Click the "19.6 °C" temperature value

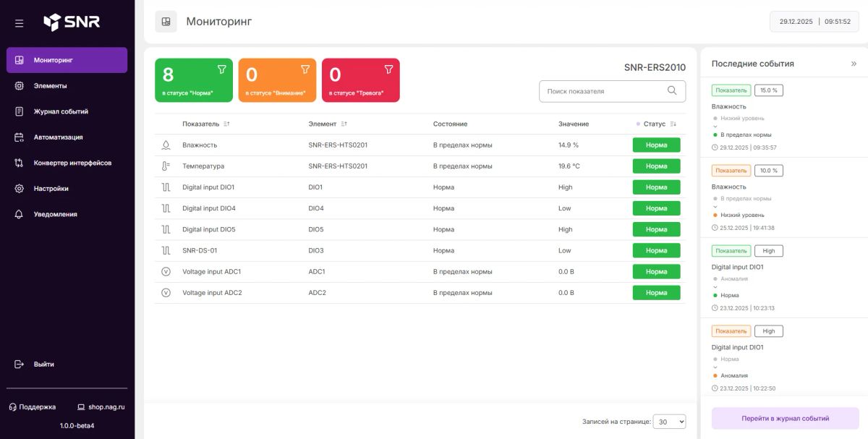569,166
